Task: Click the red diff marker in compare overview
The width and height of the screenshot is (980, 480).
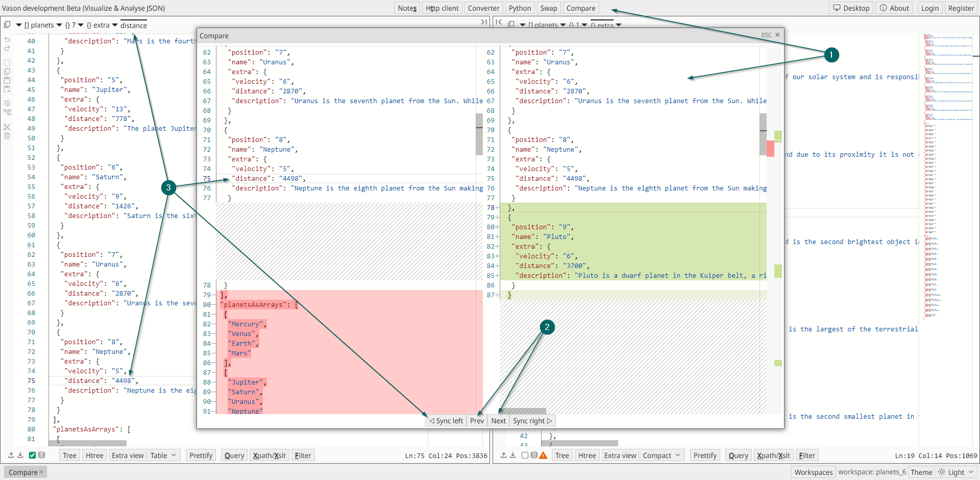Action: pos(770,149)
